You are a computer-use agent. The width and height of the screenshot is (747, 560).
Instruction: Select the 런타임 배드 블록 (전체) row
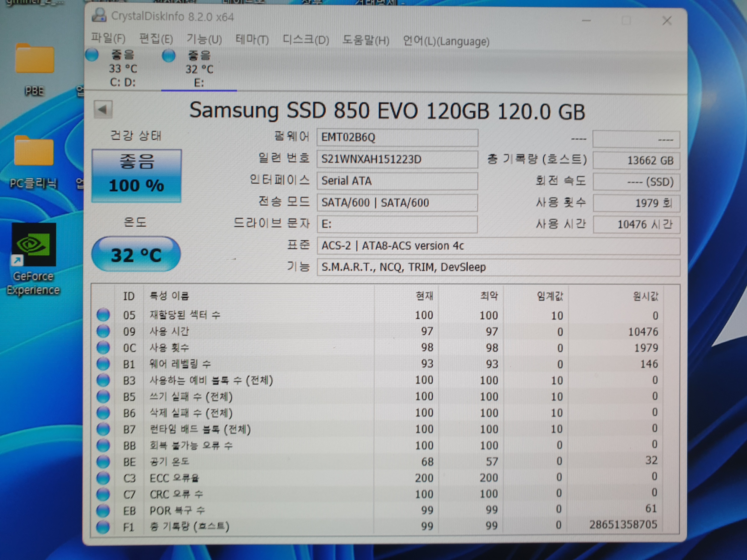point(385,429)
